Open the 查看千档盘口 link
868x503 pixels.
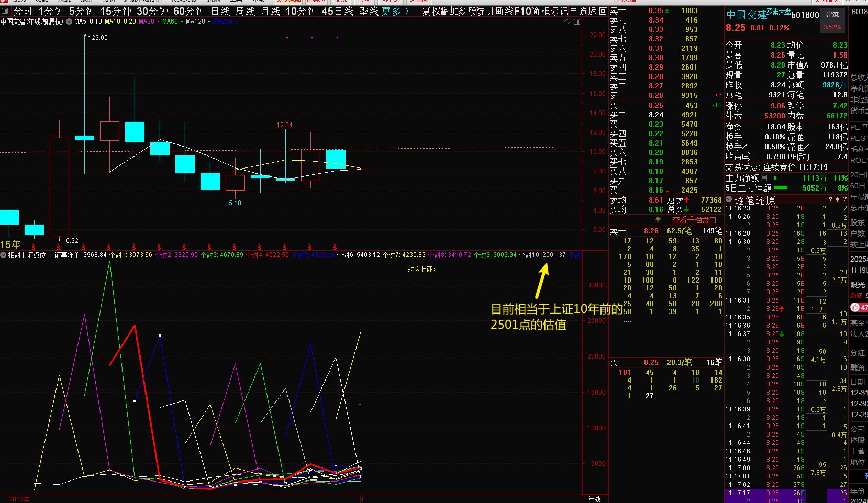(x=694, y=220)
